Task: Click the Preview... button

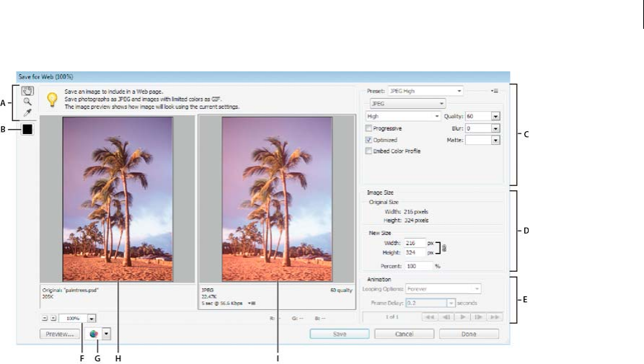Action: point(60,334)
